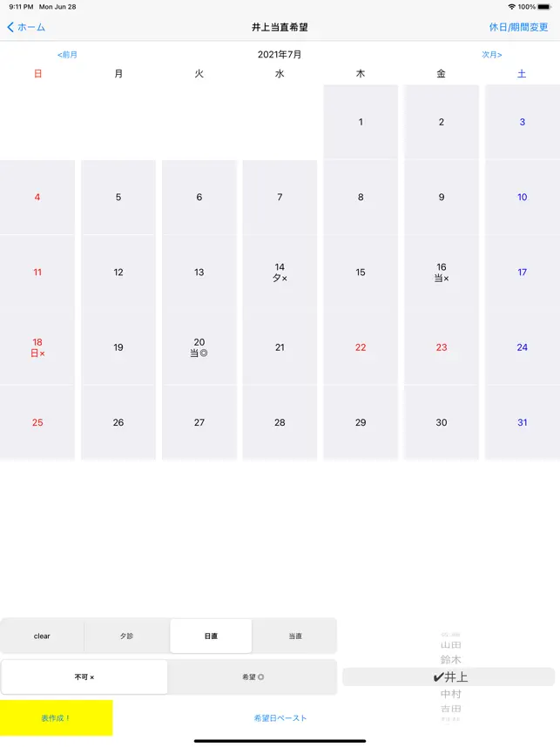Viewport: 560px width, 747px height.
Task: Tap the Wi-Fi icon in the status bar
Action: click(x=511, y=6)
